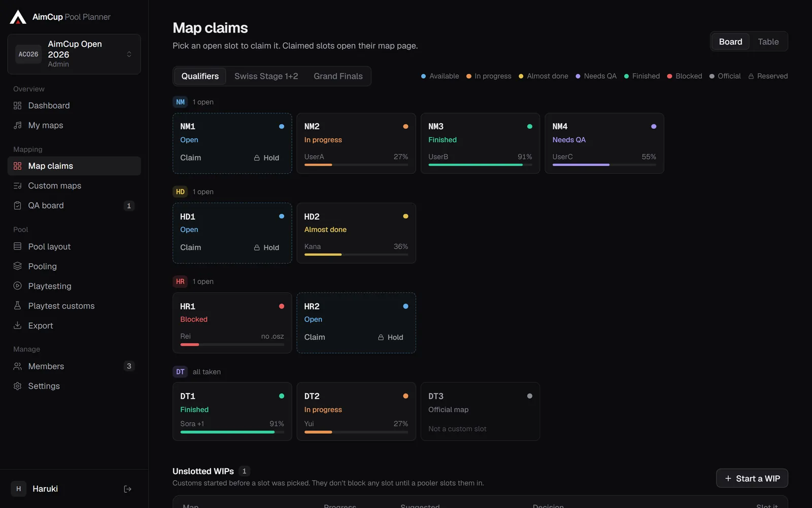Screen dimensions: 812x508
Task: Click the DT mod badge
Action: coord(180,372)
